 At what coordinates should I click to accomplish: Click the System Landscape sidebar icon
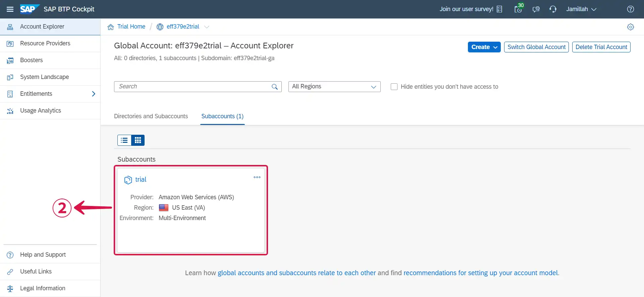(10, 77)
